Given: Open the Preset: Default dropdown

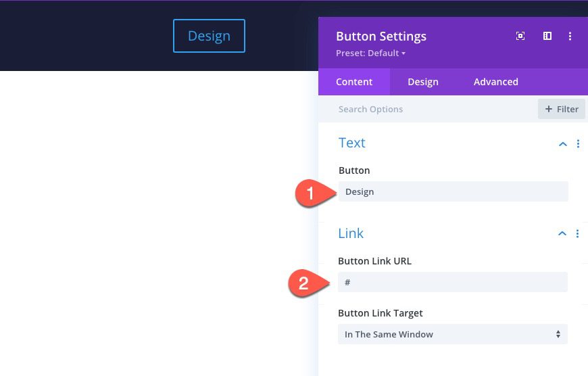Looking at the screenshot, I should point(370,53).
